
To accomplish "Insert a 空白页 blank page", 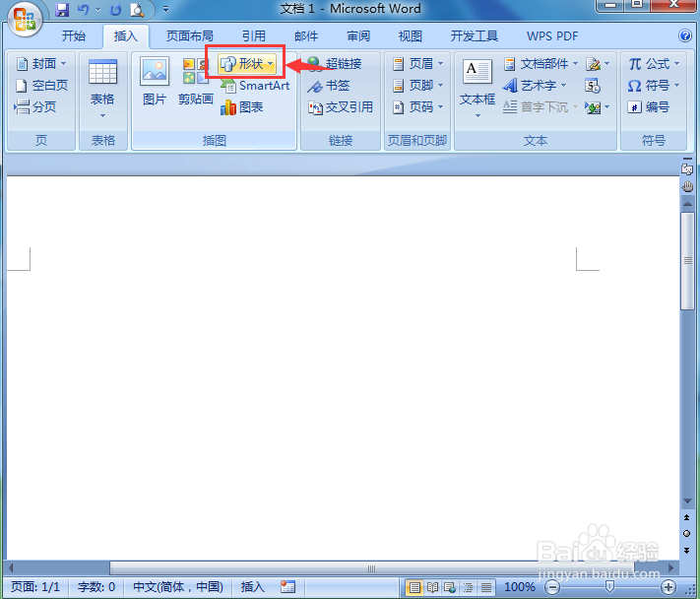I will coord(41,85).
